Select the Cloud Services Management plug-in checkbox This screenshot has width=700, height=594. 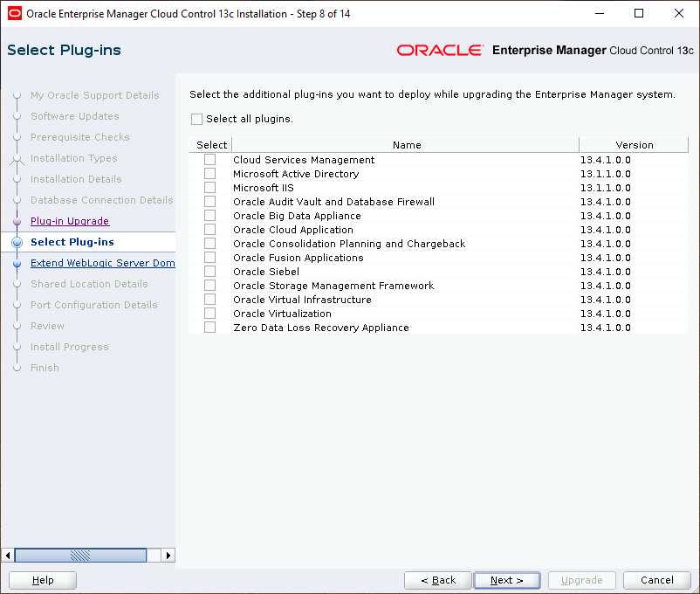(209, 160)
